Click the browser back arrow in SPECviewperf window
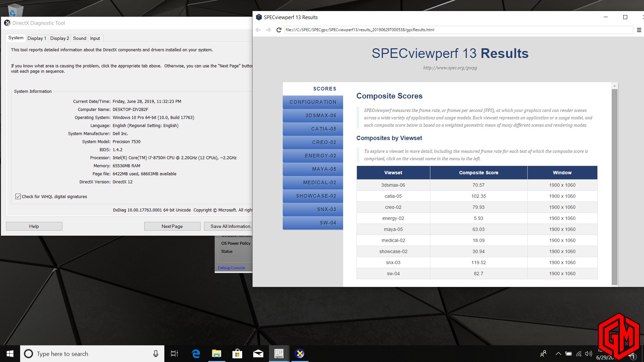This screenshot has height=362, width=644. (258, 30)
